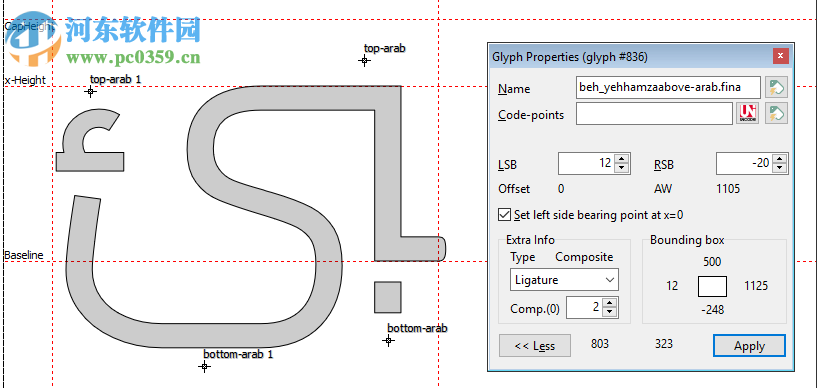Click the Unicode lookup icon next to Code-points

748,114
